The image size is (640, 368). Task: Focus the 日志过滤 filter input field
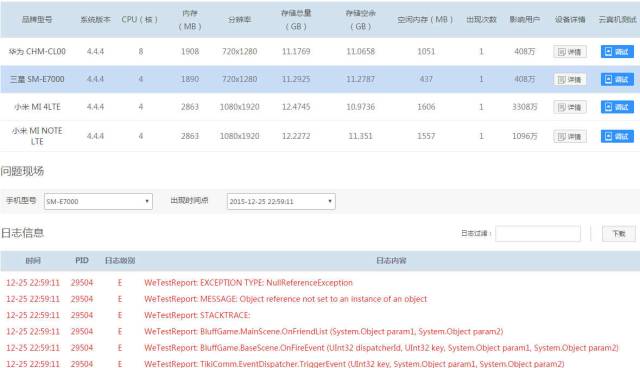click(538, 234)
